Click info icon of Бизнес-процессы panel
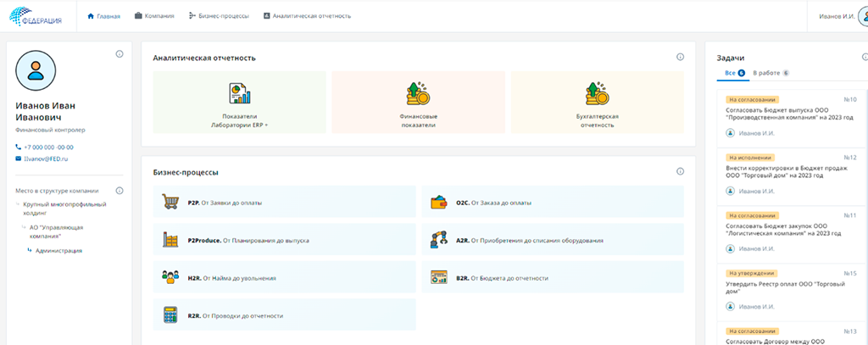868x345 pixels. pyautogui.click(x=681, y=172)
